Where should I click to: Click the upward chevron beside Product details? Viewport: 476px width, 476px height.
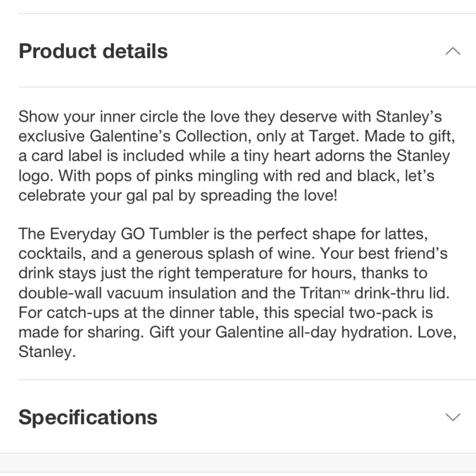click(x=453, y=50)
